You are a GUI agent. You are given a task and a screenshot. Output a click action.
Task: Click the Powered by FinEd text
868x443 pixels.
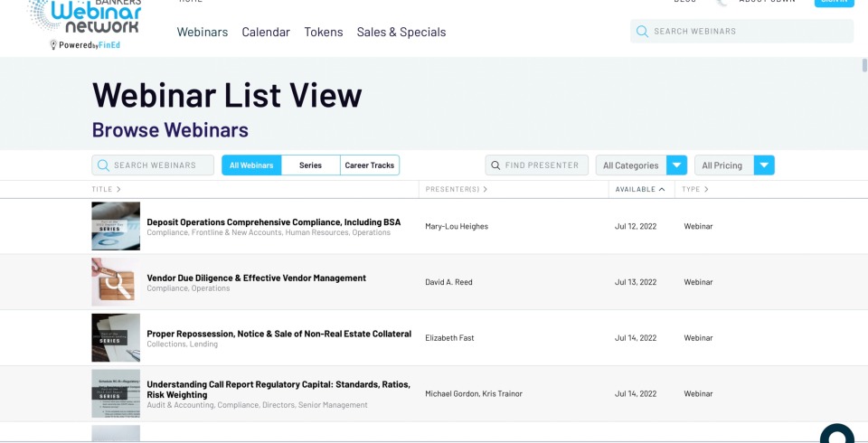[90, 45]
